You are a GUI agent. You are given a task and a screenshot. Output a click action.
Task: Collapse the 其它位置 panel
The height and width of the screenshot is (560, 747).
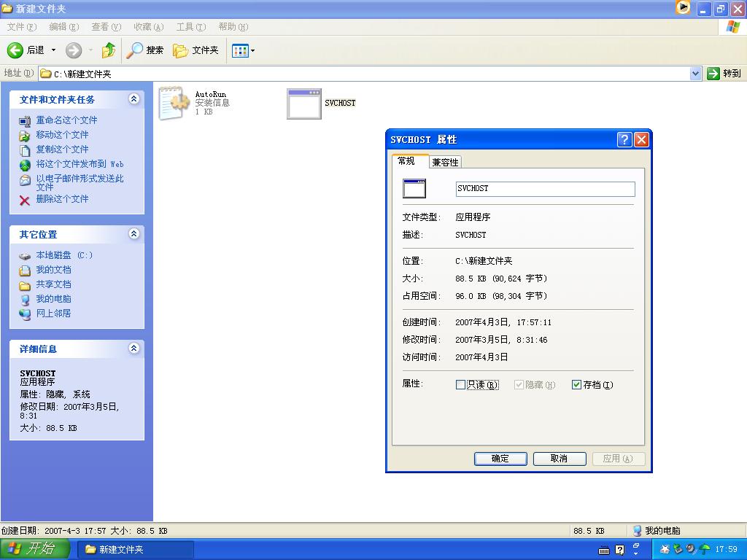pos(134,233)
